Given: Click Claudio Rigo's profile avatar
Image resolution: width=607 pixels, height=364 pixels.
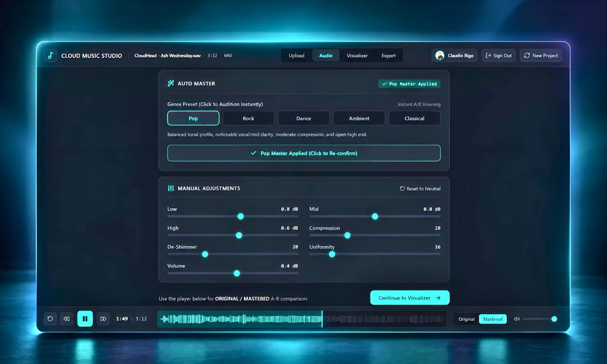Looking at the screenshot, I should 440,55.
